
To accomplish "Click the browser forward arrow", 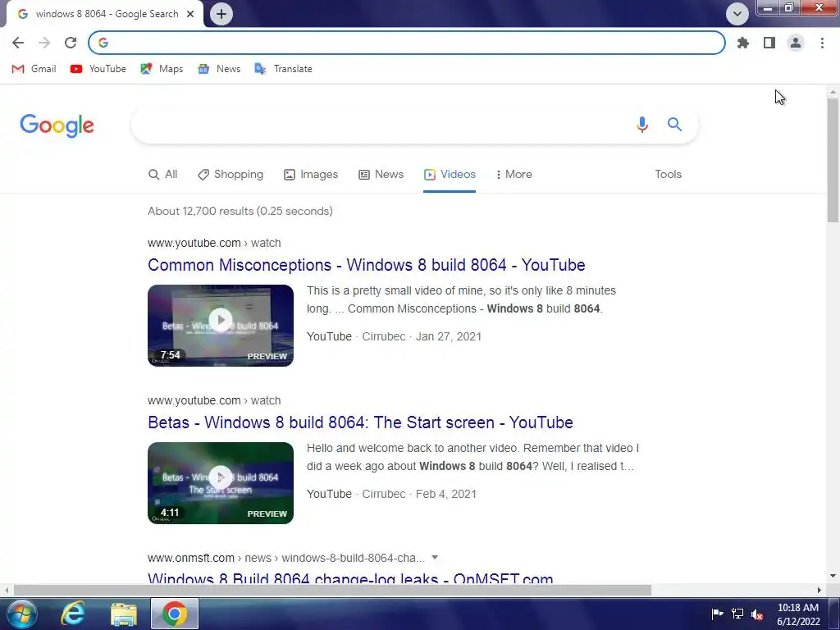I will (x=44, y=43).
